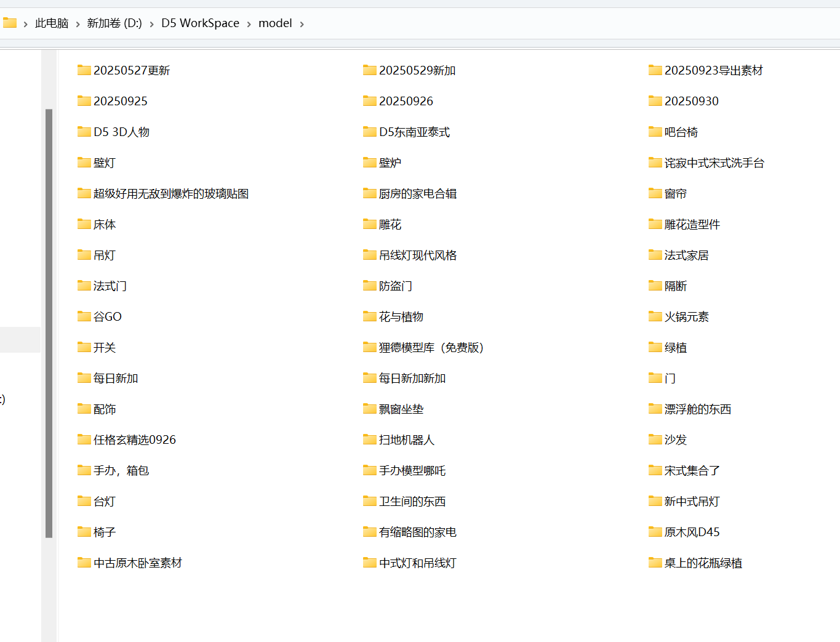Viewport: 840px width, 642px height.
Task: Go to D5 WorkSpace in breadcrumb
Action: (200, 23)
